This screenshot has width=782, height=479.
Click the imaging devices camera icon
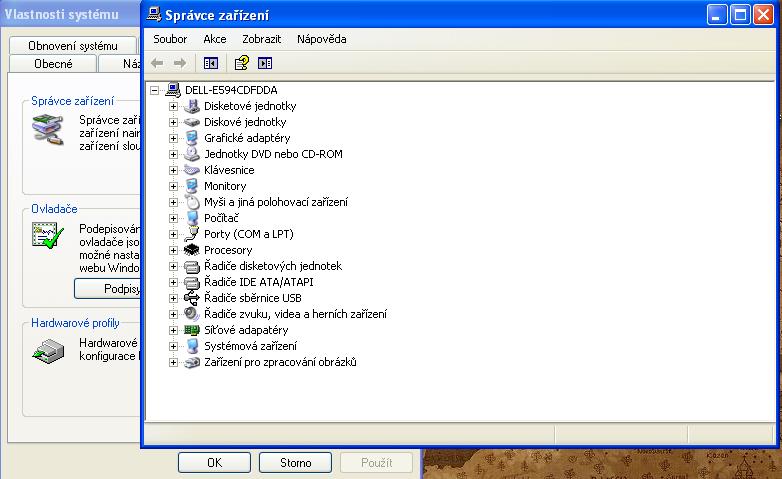pyautogui.click(x=192, y=362)
